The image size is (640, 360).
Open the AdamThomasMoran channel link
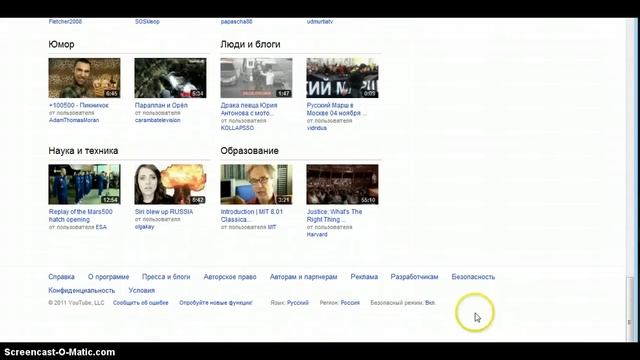click(74, 120)
